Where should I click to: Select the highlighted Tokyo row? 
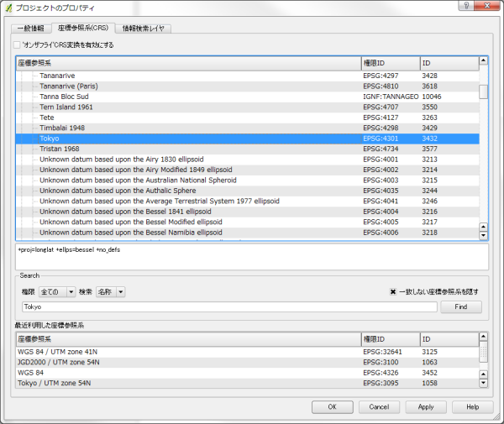248,139
